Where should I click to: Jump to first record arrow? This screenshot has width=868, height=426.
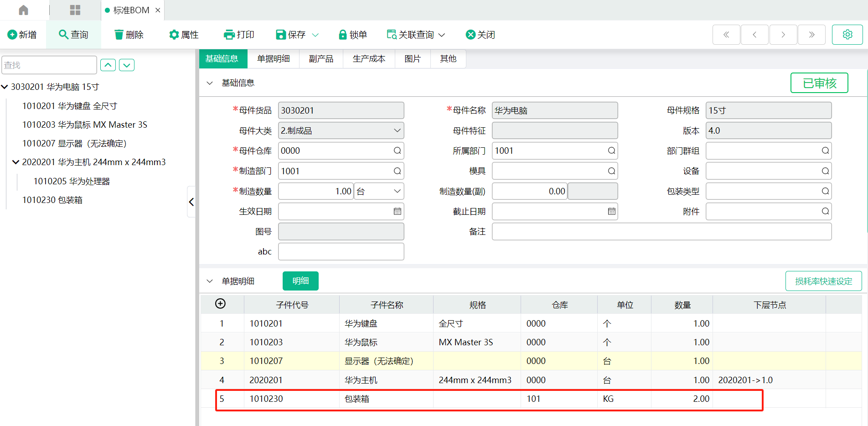[x=726, y=35]
